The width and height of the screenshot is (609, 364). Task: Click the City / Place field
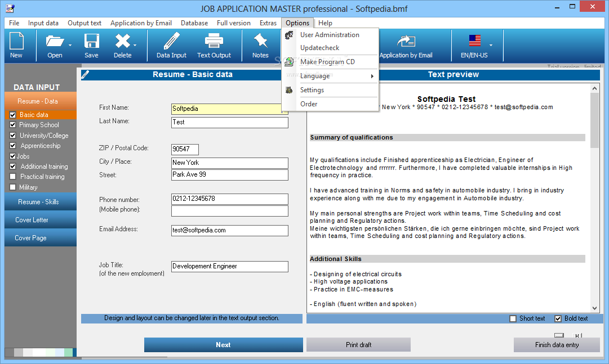229,163
